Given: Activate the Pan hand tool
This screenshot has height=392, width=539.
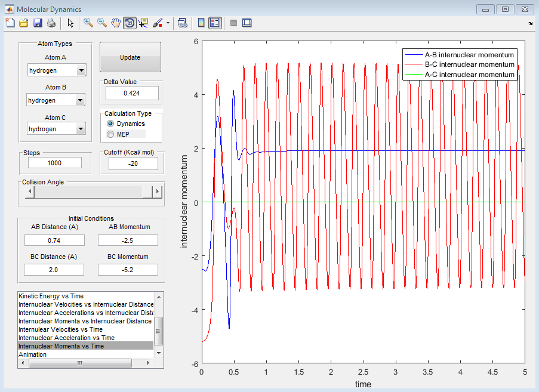Looking at the screenshot, I should [x=116, y=23].
